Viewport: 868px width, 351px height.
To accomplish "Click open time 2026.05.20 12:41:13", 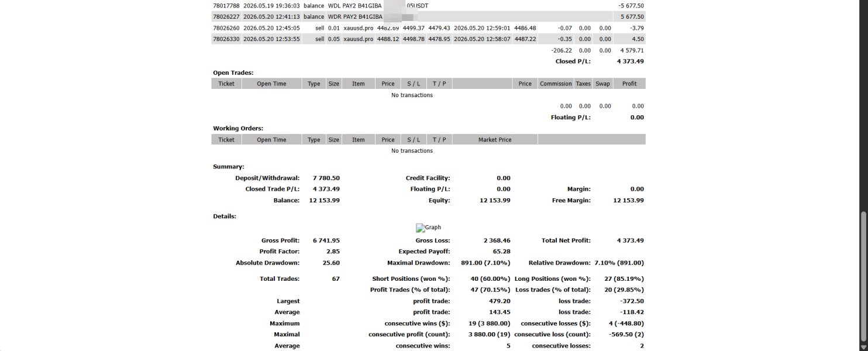I will pos(271,16).
